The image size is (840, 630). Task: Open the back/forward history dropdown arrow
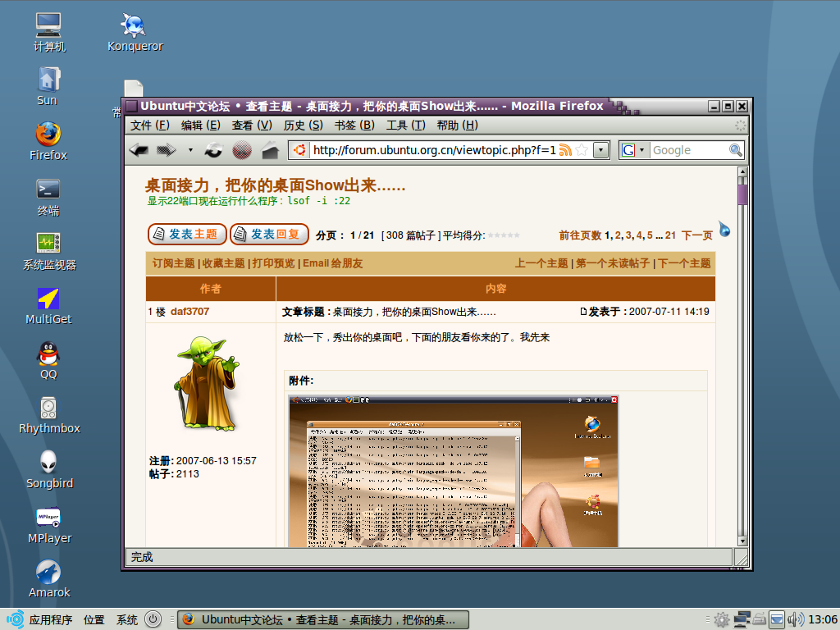pyautogui.click(x=190, y=150)
